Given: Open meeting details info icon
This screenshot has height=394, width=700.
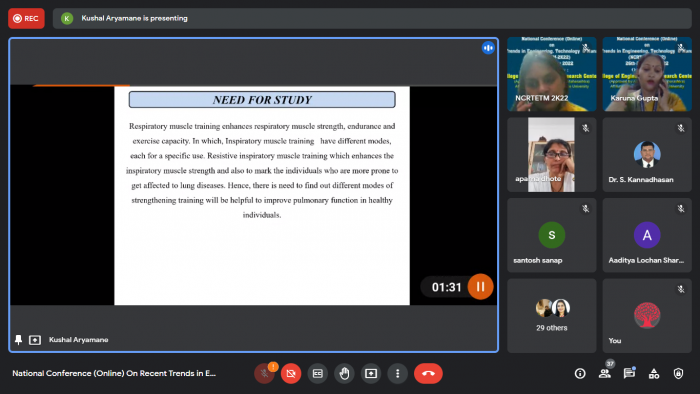Looking at the screenshot, I should [x=580, y=373].
